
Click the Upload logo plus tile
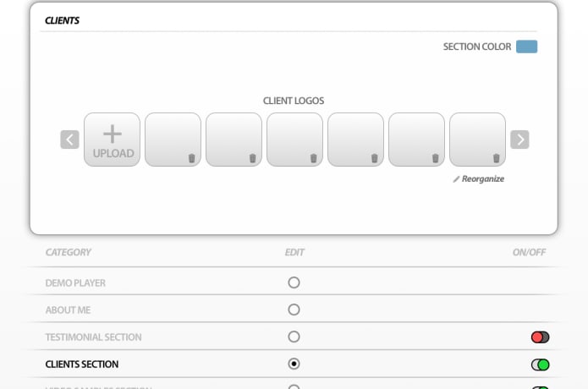coord(112,140)
